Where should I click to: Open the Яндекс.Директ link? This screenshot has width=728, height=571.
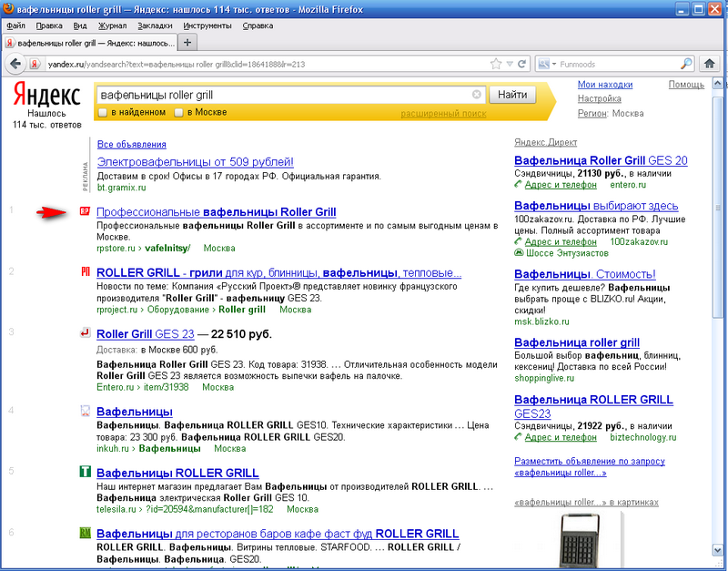[545, 142]
